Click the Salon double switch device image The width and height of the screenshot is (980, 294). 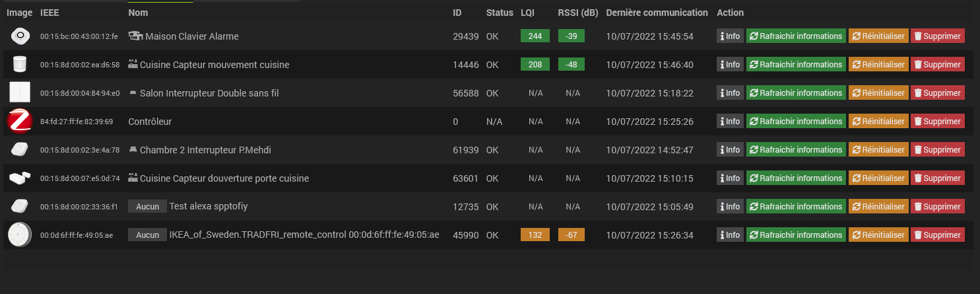point(20,93)
